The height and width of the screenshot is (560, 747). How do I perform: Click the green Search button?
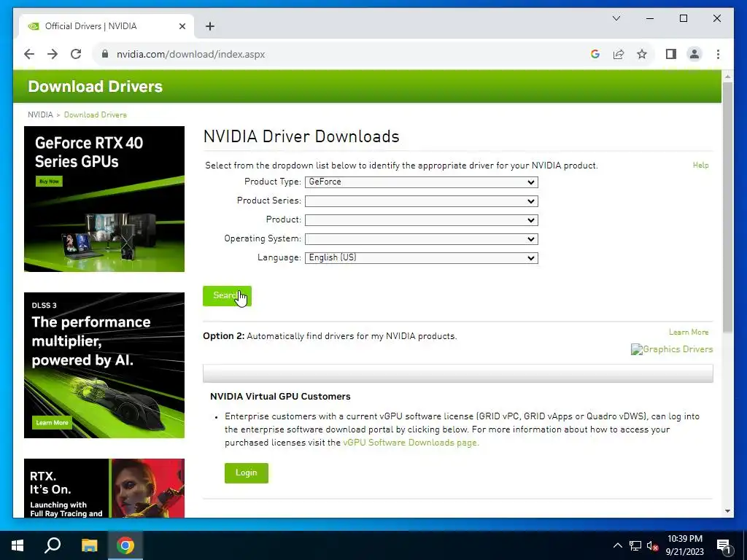227,296
